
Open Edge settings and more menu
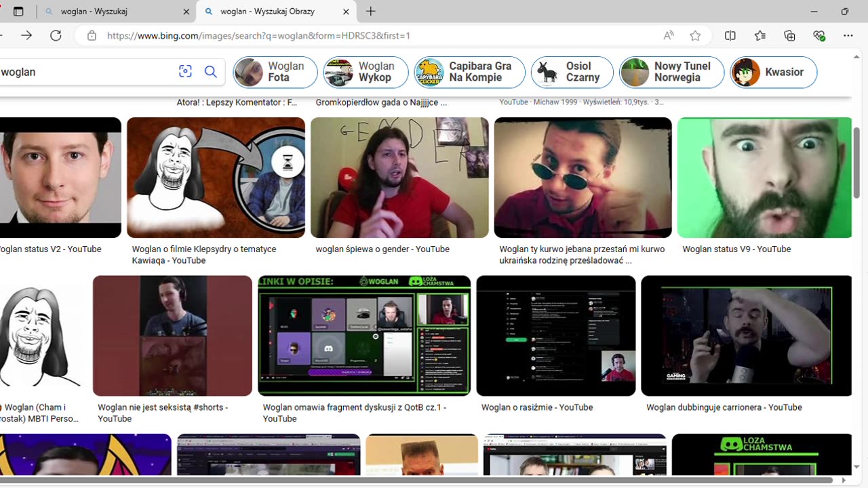coord(848,35)
